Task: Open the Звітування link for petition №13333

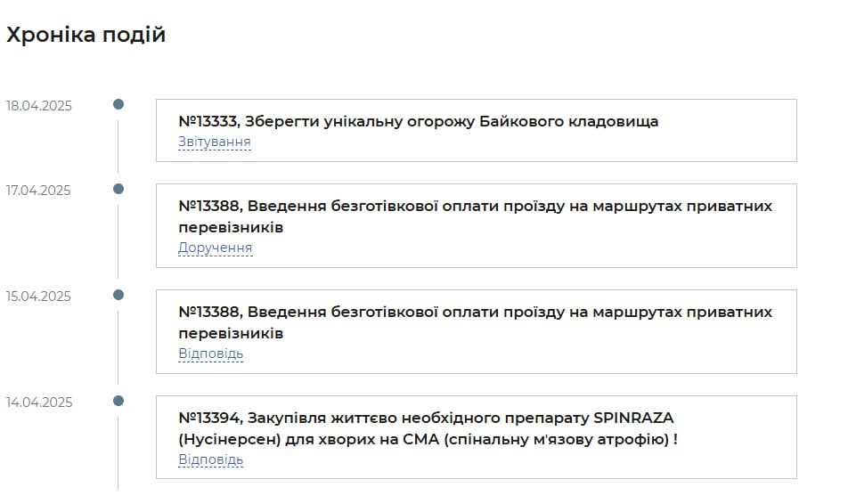Action: click(214, 142)
